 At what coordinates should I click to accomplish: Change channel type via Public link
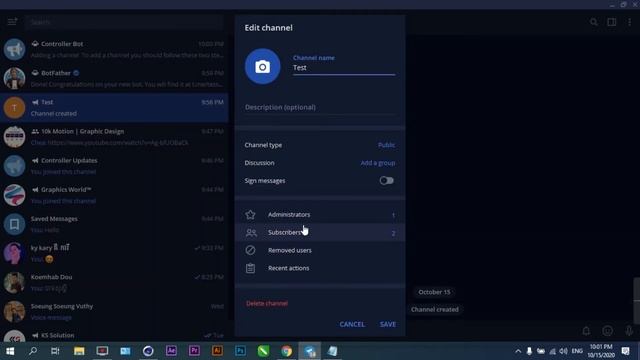pos(386,145)
